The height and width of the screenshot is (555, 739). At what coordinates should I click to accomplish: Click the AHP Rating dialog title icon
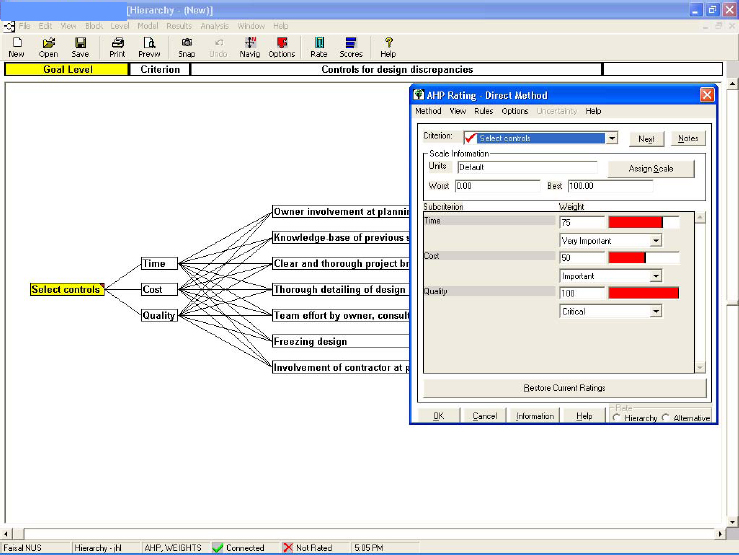point(419,95)
